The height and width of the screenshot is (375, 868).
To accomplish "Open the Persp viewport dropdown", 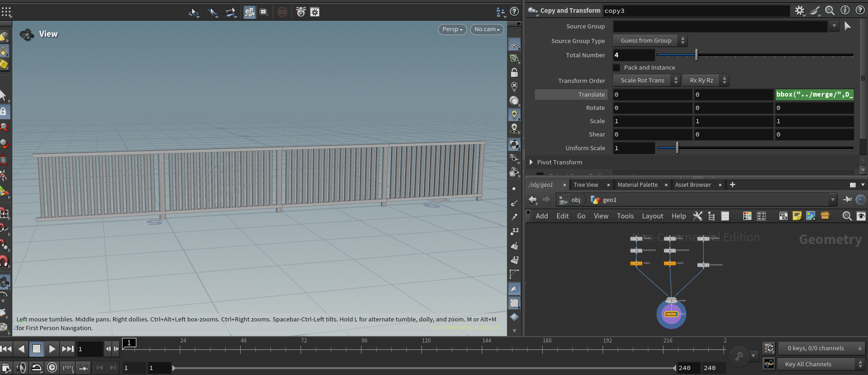I will click(452, 29).
